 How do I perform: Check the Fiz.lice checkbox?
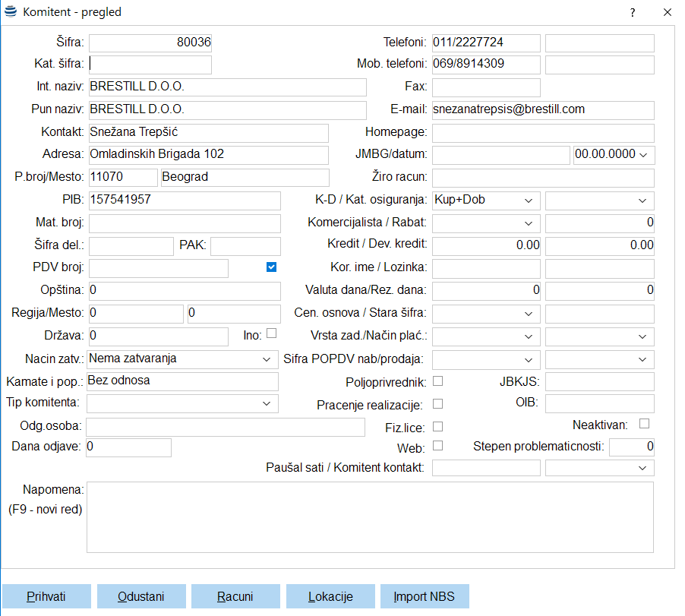[437, 426]
